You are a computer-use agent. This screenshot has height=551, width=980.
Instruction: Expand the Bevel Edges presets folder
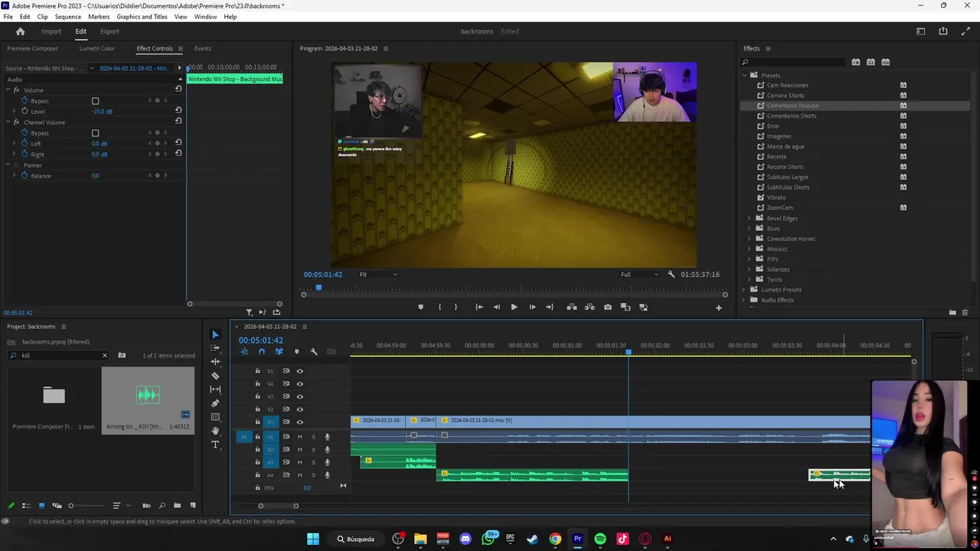point(750,218)
